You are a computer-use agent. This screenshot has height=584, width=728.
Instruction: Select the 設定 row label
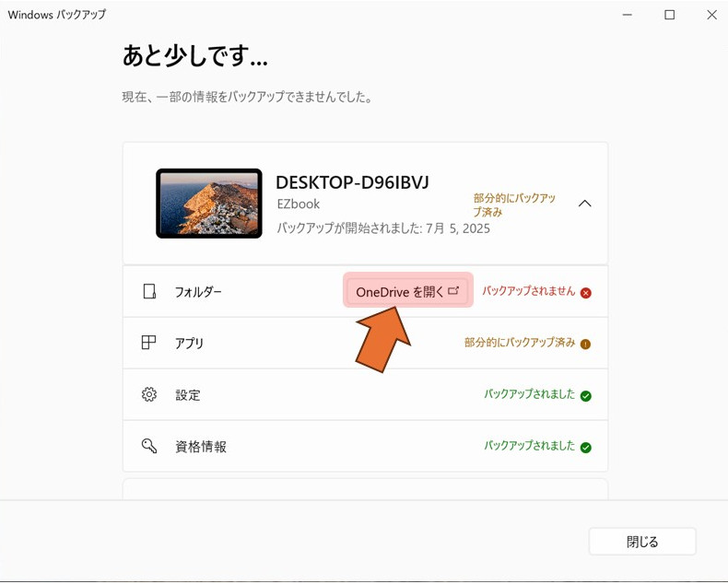coord(187,395)
